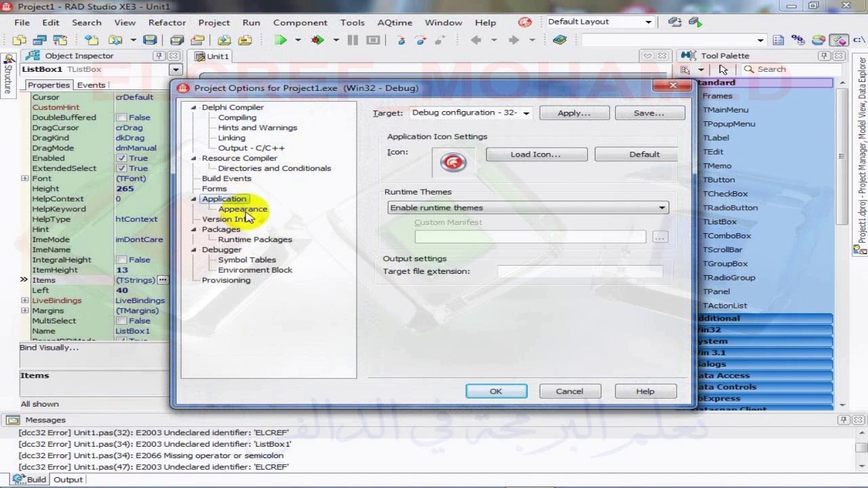Select Runtime Packages tree item
Image resolution: width=868 pixels, height=488 pixels.
255,239
